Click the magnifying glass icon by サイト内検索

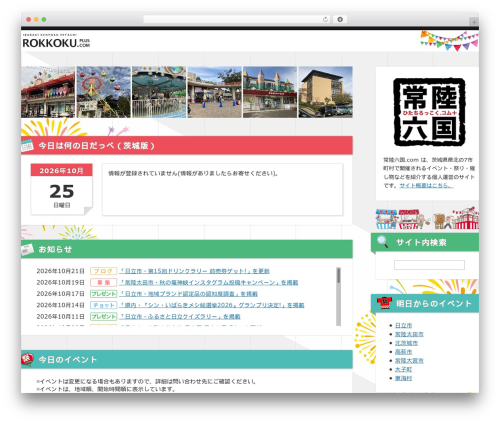(382, 242)
